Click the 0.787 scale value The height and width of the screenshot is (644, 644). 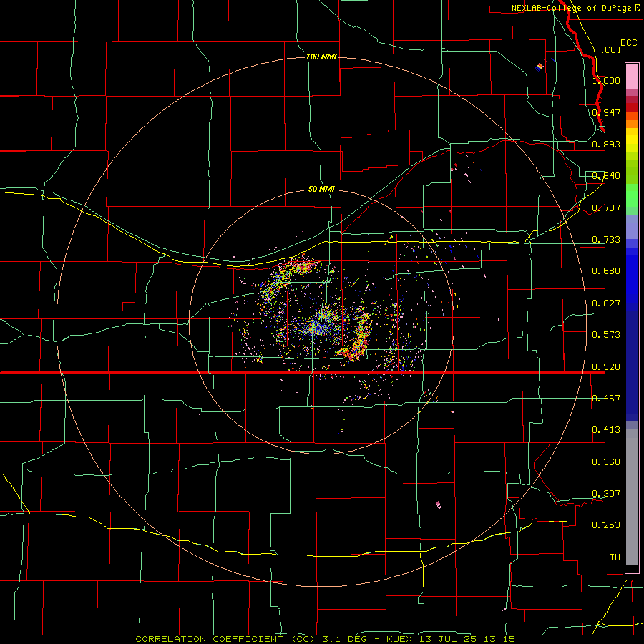[606, 208]
